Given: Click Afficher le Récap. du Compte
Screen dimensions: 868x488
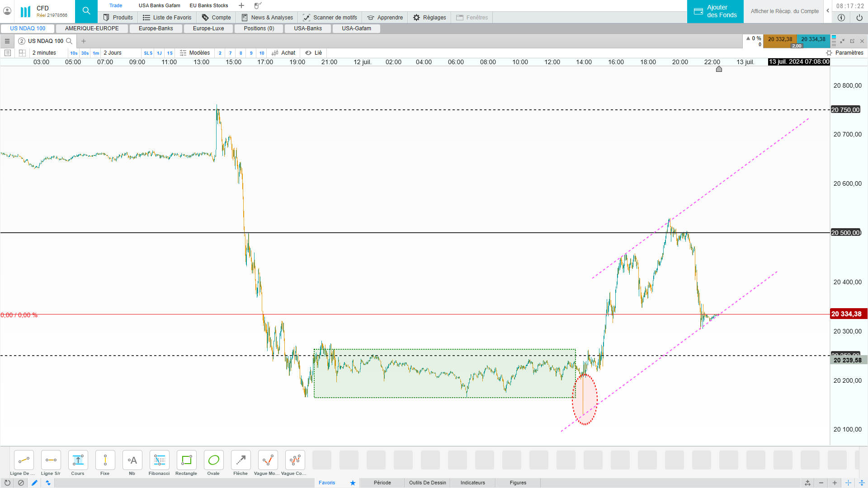Looking at the screenshot, I should point(784,11).
